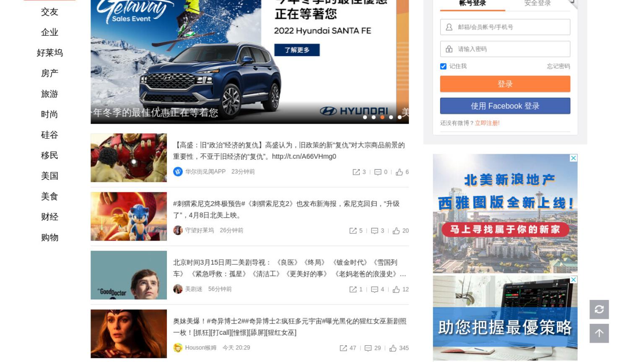Viewport: 644px width, 362px height.
Task: Open the 硅谷 category
Action: 49,135
